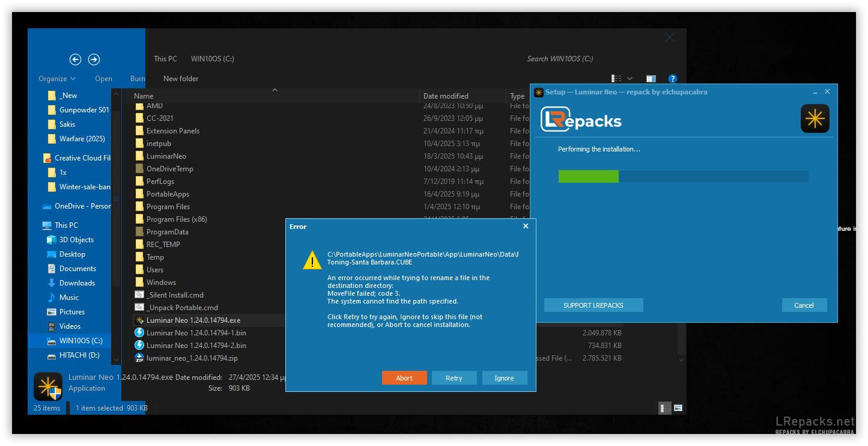This screenshot has height=446, width=868.
Task: Switch to large icons view in status bar
Action: (678, 408)
